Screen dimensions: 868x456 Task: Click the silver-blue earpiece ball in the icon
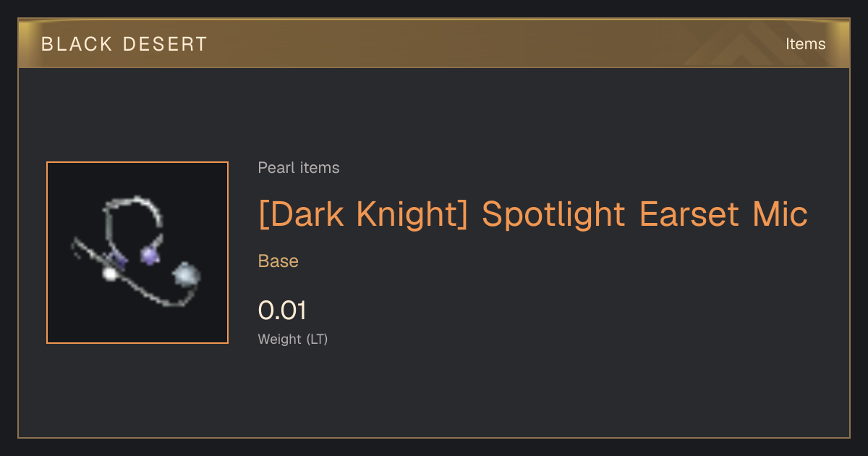click(187, 275)
